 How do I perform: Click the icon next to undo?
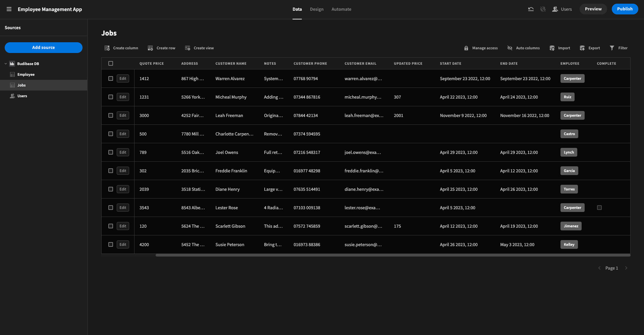pos(543,9)
